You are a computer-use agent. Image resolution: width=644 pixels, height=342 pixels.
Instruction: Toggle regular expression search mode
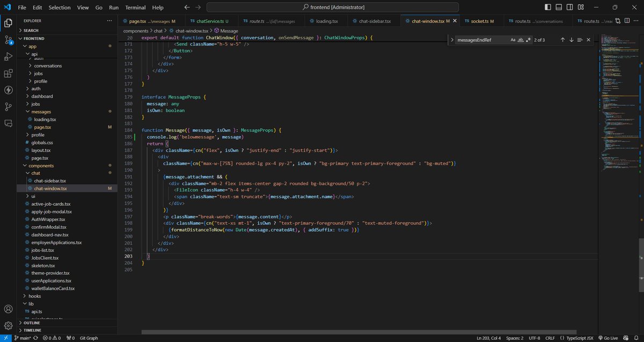[529, 40]
